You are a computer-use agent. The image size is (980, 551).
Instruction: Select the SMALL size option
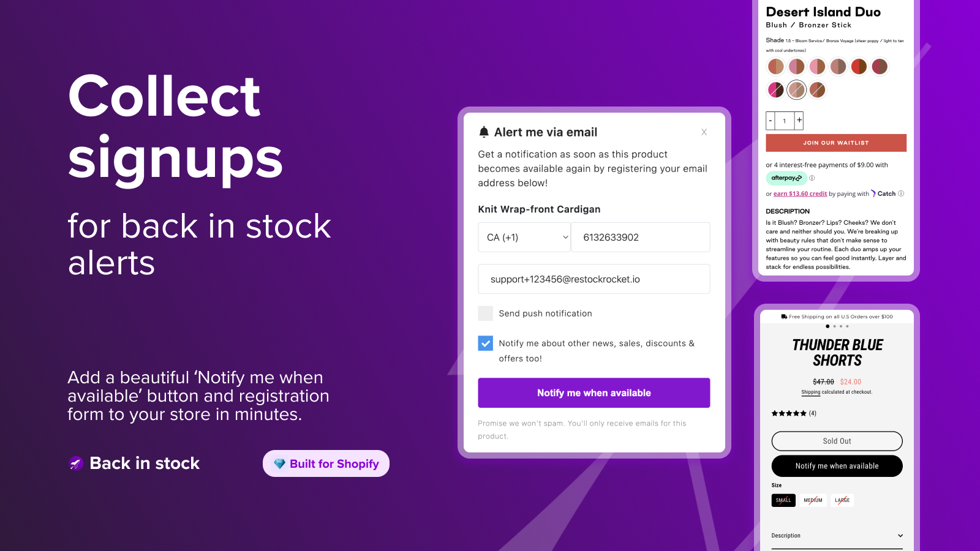[783, 500]
